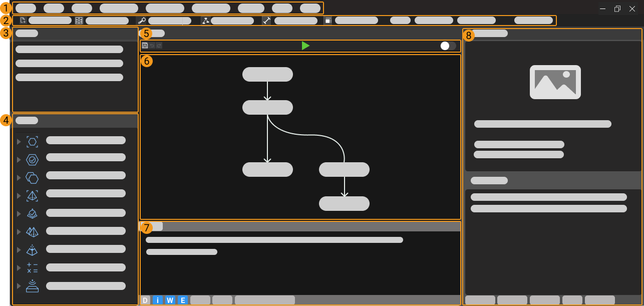
Task: Select the sensor emitting waves over tray icon
Action: point(32,286)
